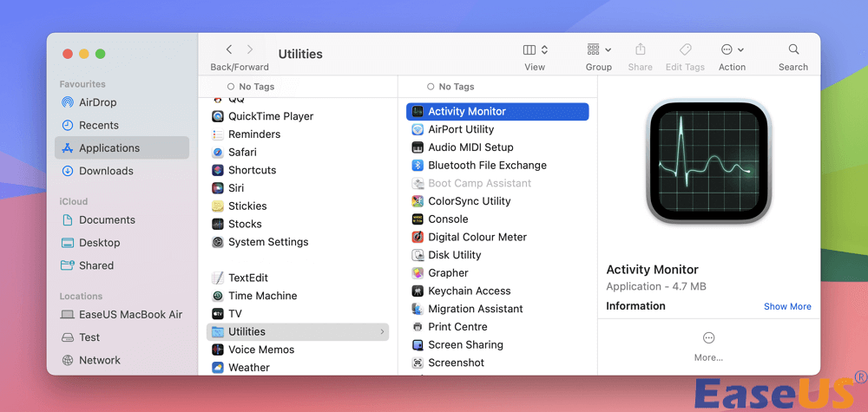Click the Back arrow in the Finder toolbar
Viewport: 868px width, 412px height.
point(228,49)
